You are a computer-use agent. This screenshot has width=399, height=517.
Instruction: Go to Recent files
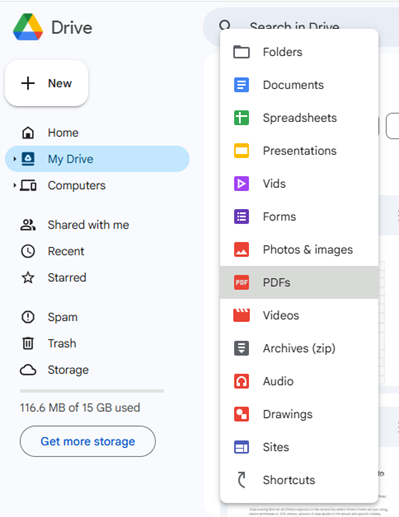[x=97, y=251]
